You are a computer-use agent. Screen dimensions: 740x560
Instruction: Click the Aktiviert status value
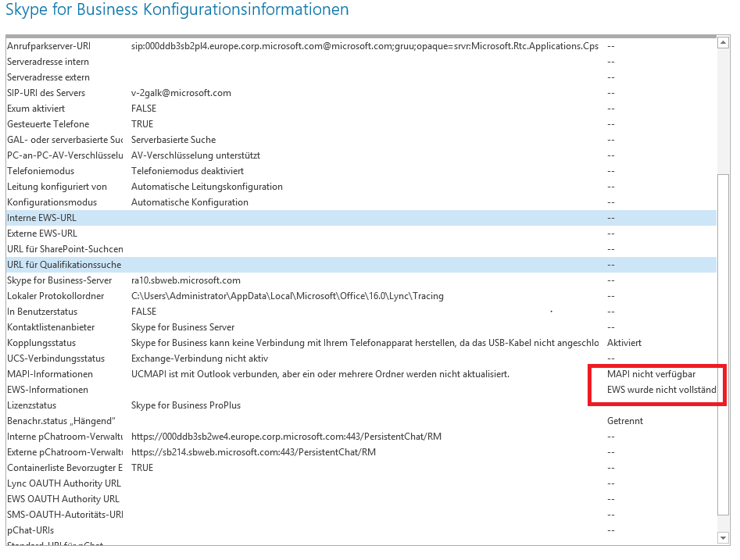624,343
